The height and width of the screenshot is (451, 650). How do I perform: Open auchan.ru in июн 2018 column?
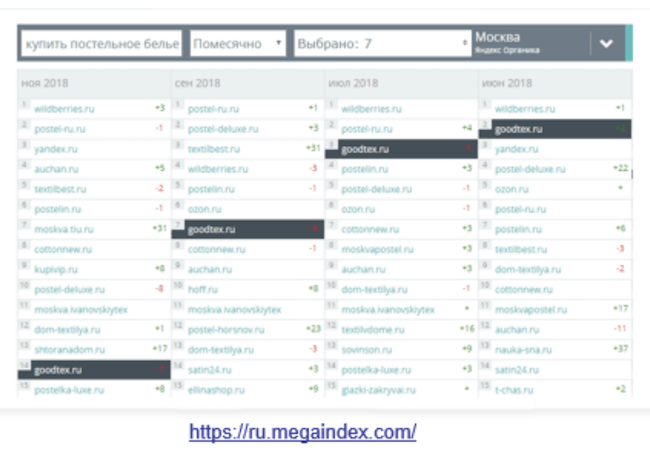tap(517, 330)
